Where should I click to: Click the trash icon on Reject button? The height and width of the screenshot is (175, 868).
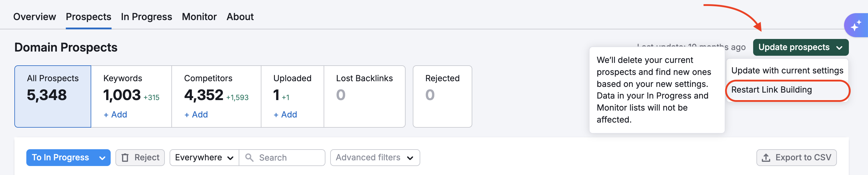[x=125, y=158]
